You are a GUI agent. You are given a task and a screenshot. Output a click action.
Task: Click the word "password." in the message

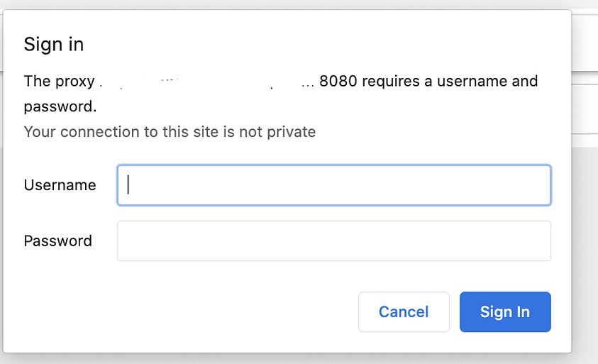click(60, 106)
